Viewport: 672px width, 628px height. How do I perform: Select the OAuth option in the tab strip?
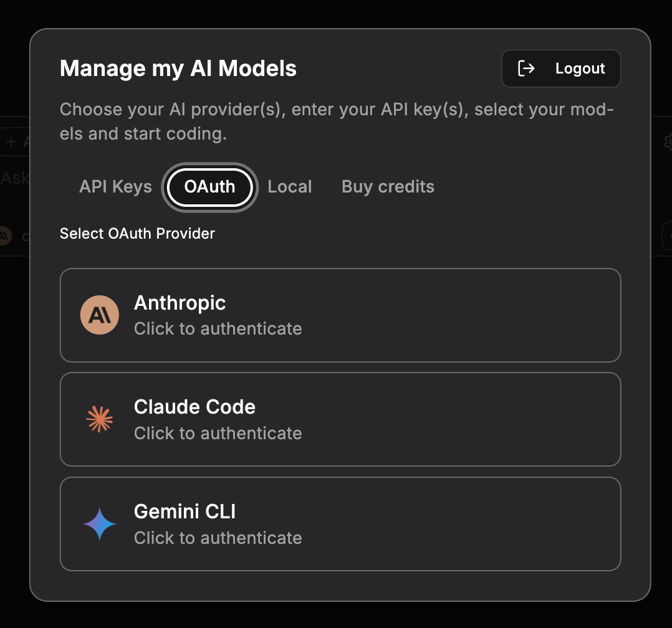tap(209, 186)
